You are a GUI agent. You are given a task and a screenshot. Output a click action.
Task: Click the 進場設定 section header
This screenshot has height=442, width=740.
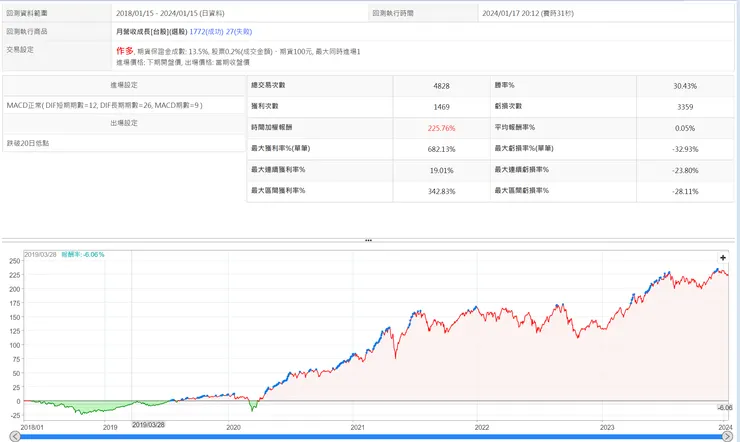(124, 85)
